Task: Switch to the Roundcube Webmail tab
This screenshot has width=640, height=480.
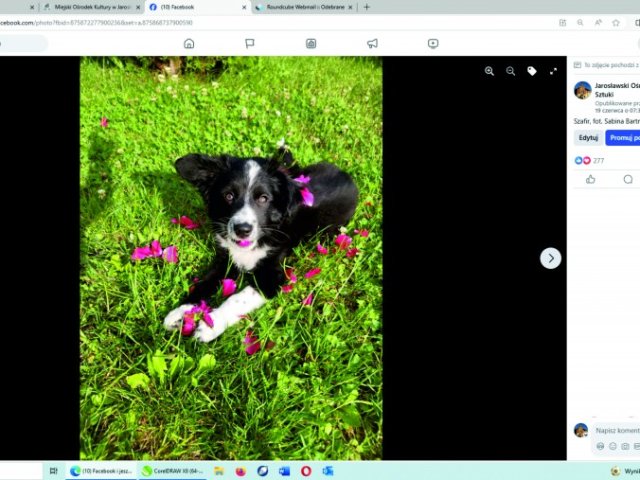Action: 305,7
